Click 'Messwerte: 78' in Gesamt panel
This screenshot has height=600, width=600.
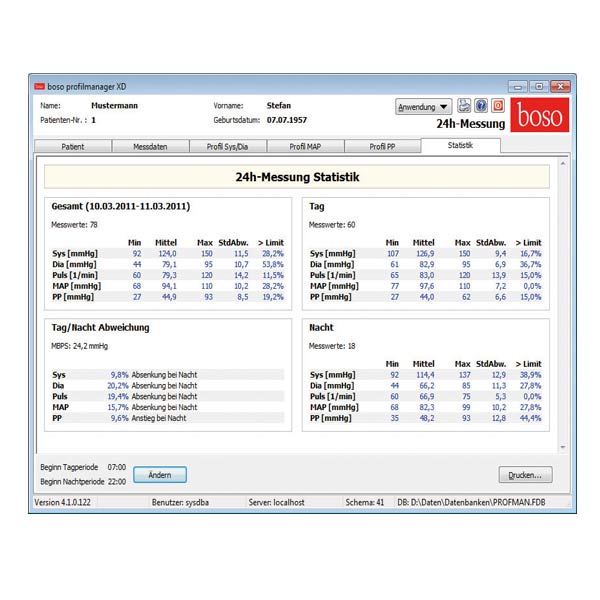tap(74, 225)
